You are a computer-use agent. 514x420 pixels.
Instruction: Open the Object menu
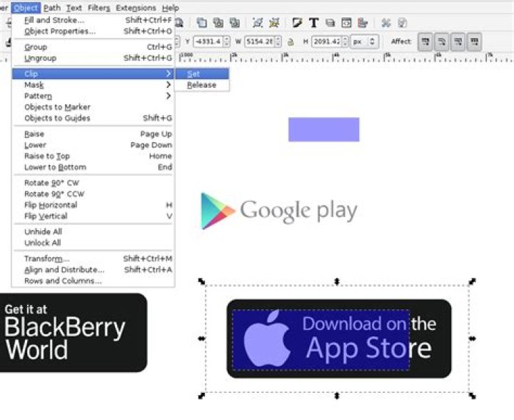click(x=26, y=8)
